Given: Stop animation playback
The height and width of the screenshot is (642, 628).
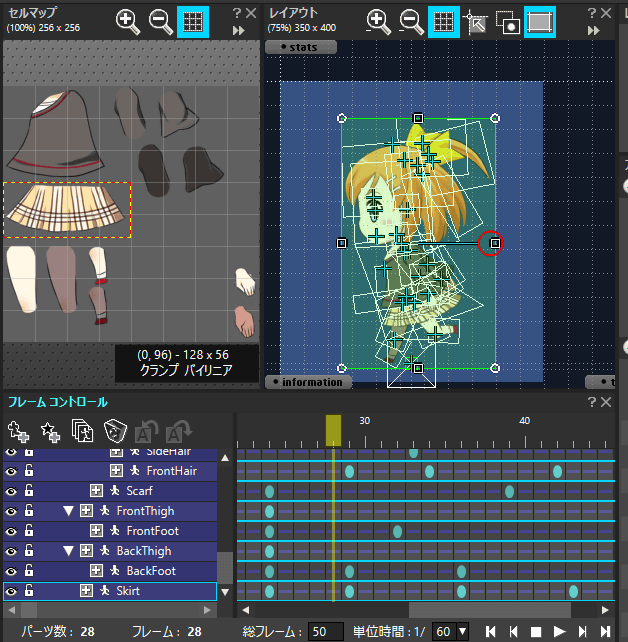Looking at the screenshot, I should point(536,632).
